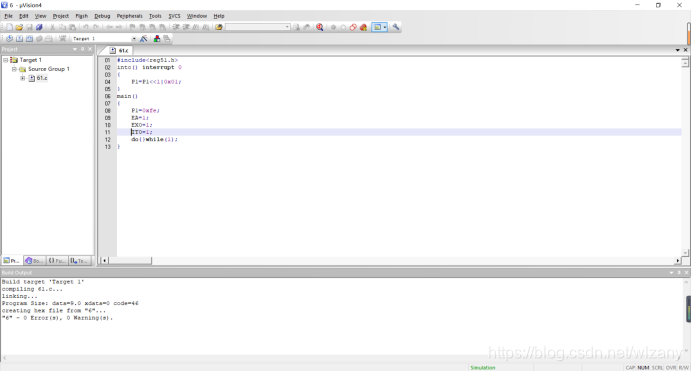Image resolution: width=692 pixels, height=371 pixels.
Task: Click the editor horizontal scrollbar left arrow
Action: (104, 261)
